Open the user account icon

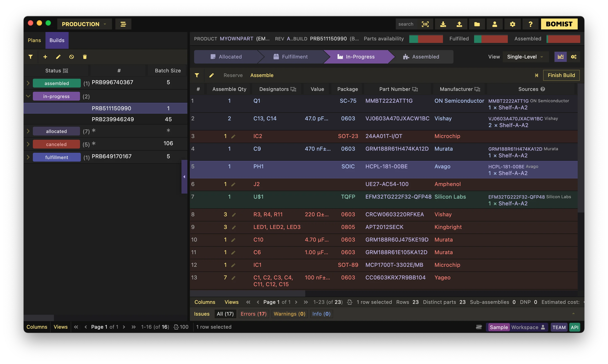pyautogui.click(x=494, y=24)
